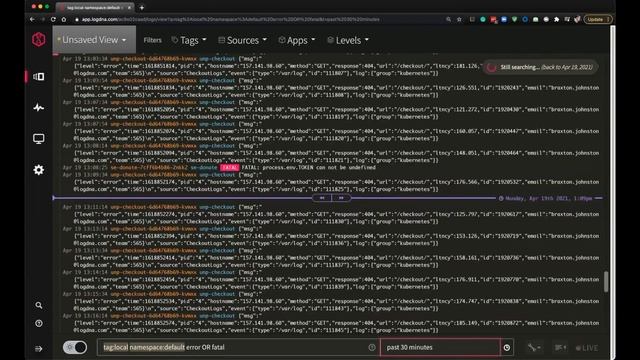Click the 'Still searching...' status indicator
This screenshot has width=640, height=360.
540,67
